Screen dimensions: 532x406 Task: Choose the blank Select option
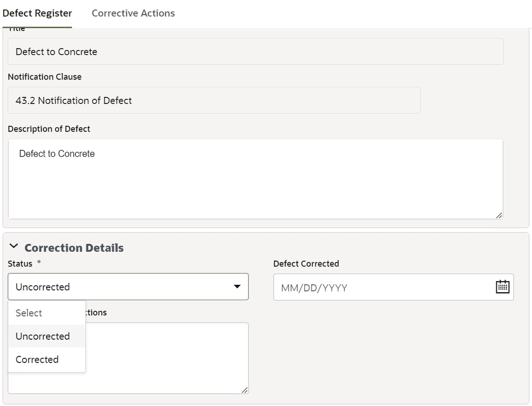click(29, 313)
